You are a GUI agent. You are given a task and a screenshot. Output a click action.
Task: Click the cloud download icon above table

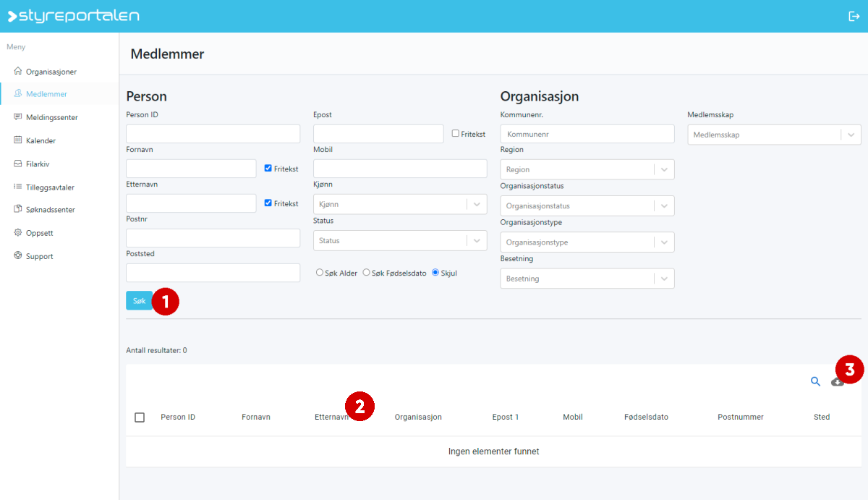pos(837,382)
